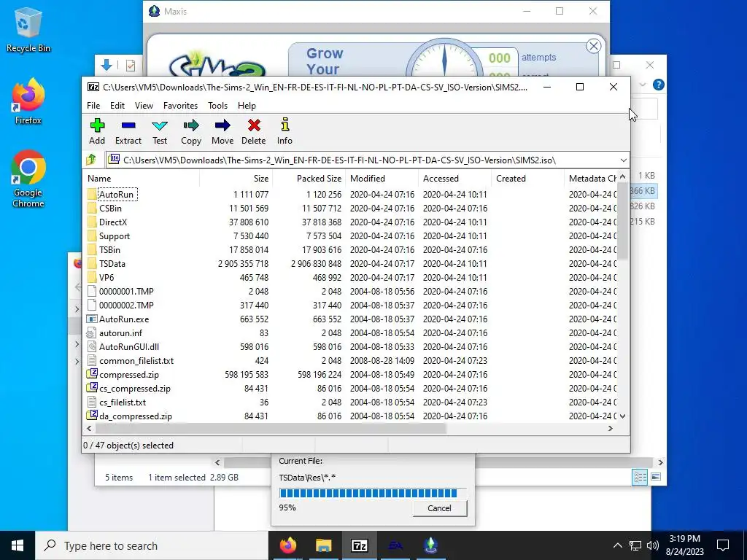Open the View menu
The image size is (747, 560).
tap(144, 106)
